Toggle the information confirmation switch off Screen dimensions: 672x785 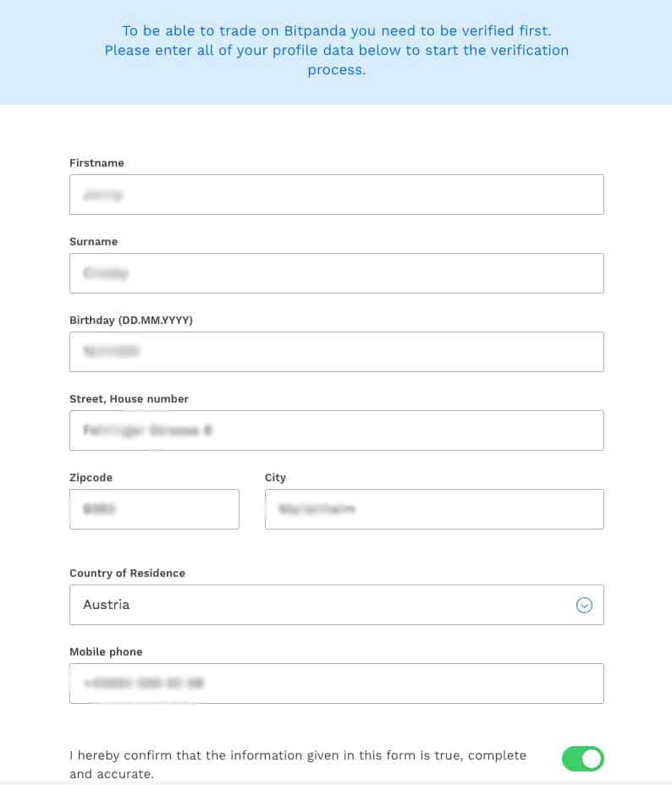(x=583, y=759)
